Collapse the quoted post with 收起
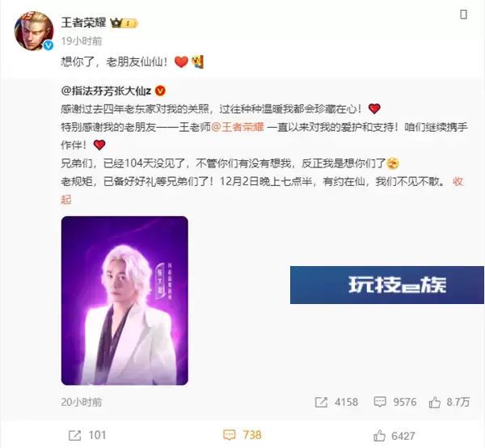 pos(458,182)
